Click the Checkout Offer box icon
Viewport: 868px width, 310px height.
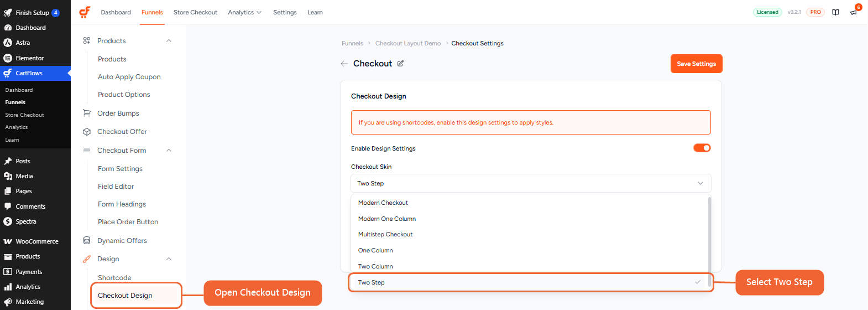coord(87,132)
